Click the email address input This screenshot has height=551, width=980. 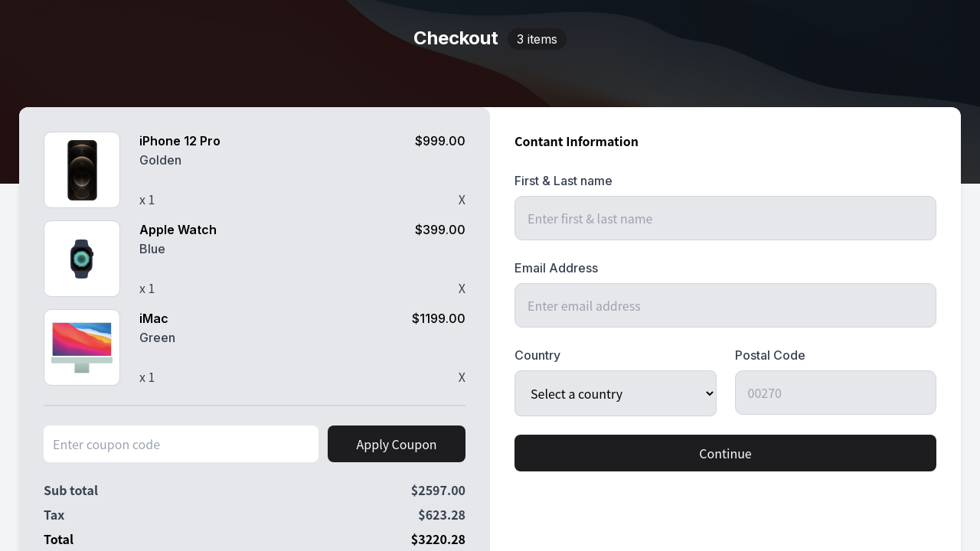[x=725, y=305]
